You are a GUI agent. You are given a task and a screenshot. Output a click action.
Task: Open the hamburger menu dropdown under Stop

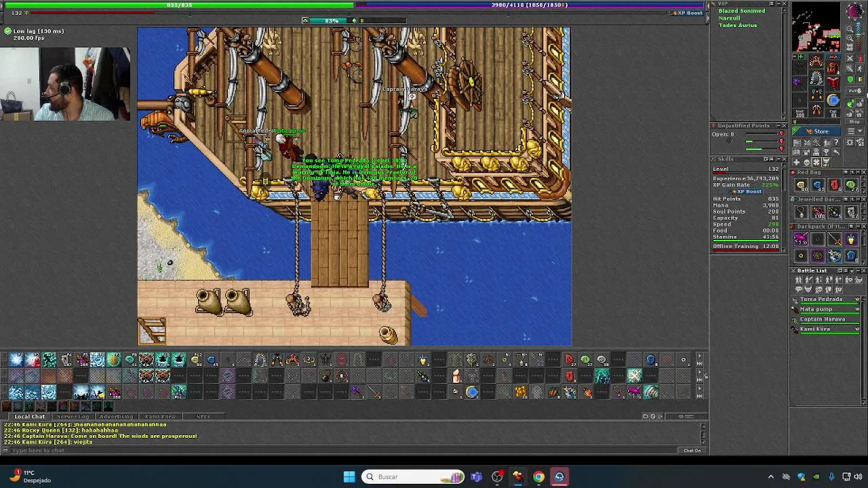[855, 131]
